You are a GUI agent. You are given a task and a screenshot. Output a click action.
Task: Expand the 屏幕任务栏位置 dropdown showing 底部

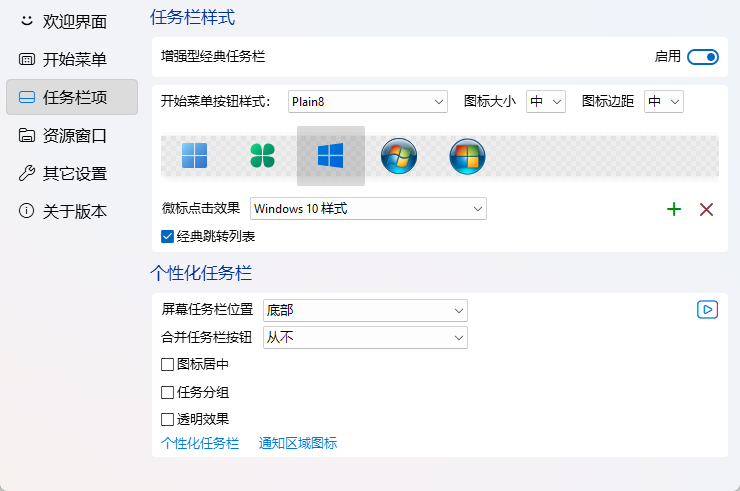coord(365,310)
